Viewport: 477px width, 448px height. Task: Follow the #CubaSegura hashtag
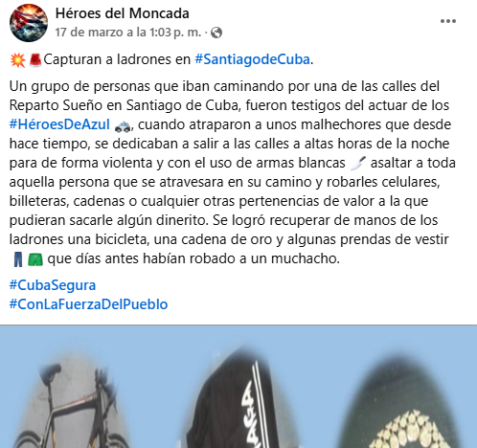coord(53,285)
